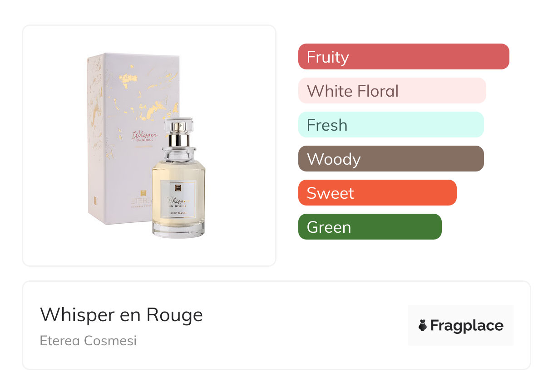
Task: Click the perfume bottle in product image
Action: (178, 178)
